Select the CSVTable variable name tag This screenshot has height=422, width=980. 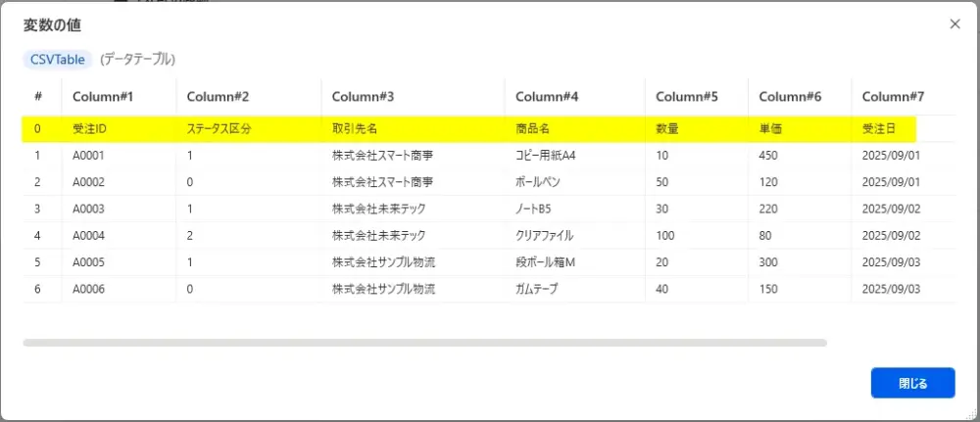point(58,60)
